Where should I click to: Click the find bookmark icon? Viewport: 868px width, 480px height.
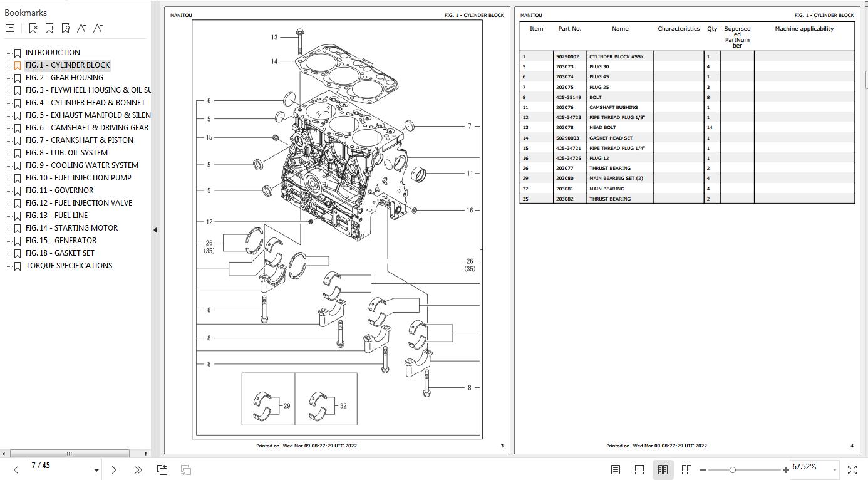pyautogui.click(x=66, y=28)
